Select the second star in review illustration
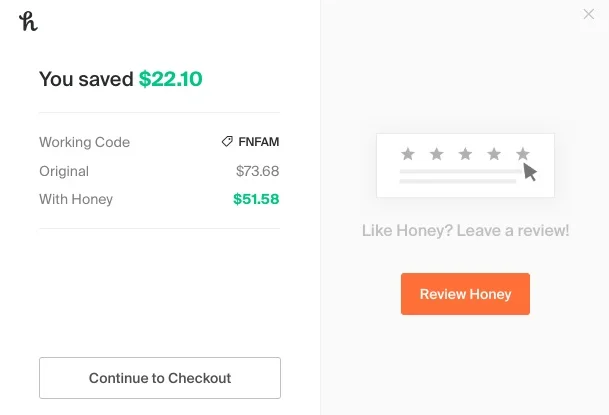Screen dimensions: 609x415 coord(437,154)
